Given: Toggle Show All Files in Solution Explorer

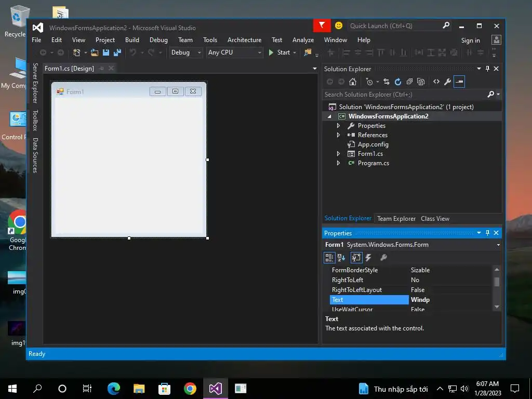Looking at the screenshot, I should tap(421, 82).
